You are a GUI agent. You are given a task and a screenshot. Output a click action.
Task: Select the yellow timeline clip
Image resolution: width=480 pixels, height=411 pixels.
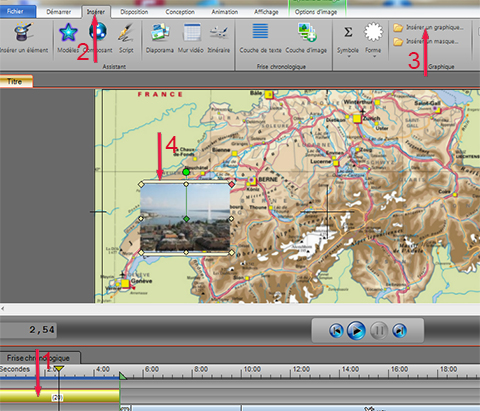click(x=60, y=395)
